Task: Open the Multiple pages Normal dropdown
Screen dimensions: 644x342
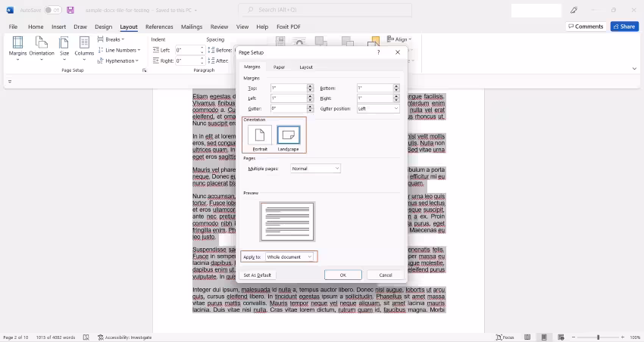Action: pyautogui.click(x=315, y=169)
